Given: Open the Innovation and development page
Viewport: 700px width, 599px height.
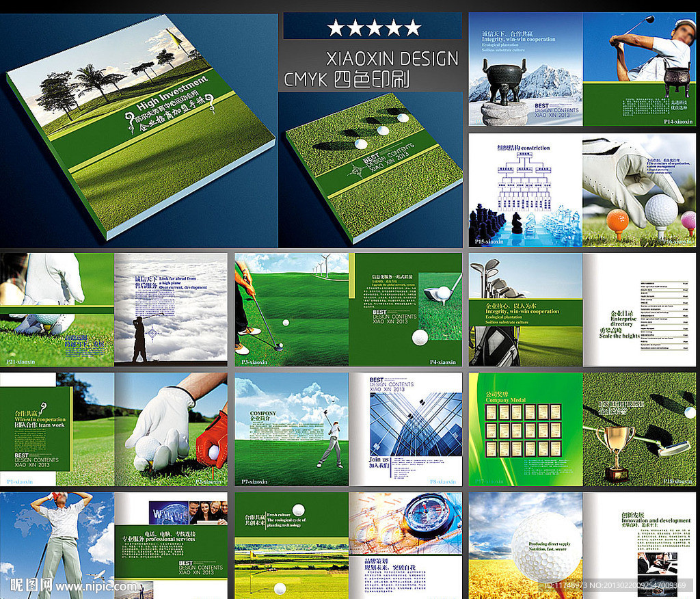Looking at the screenshot, I should click(x=639, y=546).
